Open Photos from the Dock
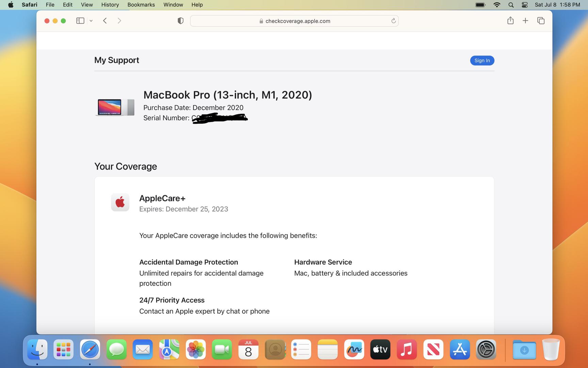Screen dimensions: 588x368 click(x=196, y=349)
